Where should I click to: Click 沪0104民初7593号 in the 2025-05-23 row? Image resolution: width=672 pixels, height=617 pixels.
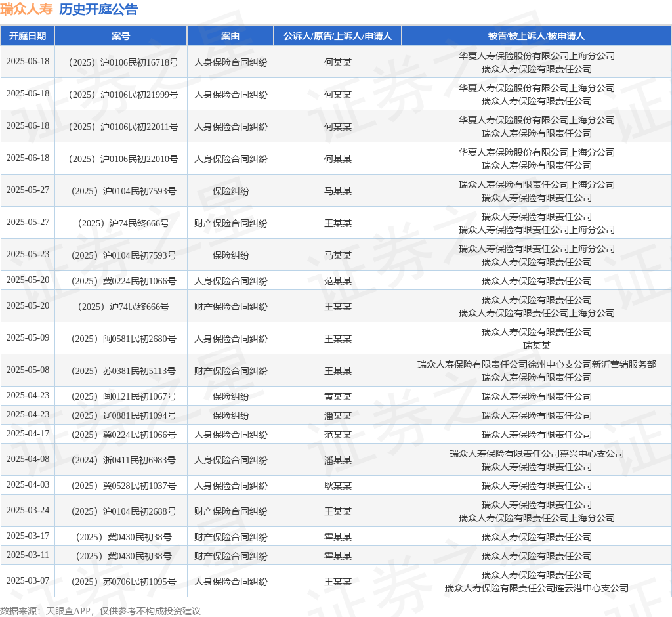(123, 255)
